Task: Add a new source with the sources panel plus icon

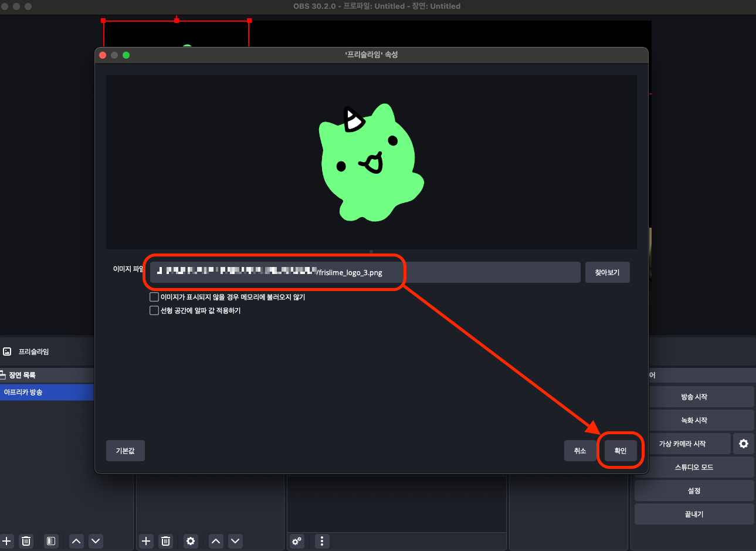Action: (146, 541)
